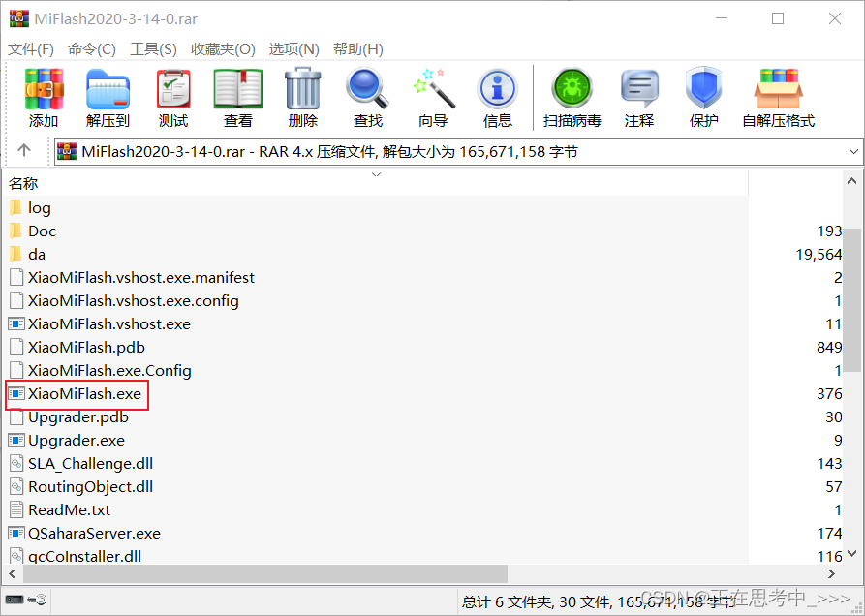This screenshot has width=865, height=616.
Task: Click the 查看 (View) book icon
Action: [x=237, y=89]
